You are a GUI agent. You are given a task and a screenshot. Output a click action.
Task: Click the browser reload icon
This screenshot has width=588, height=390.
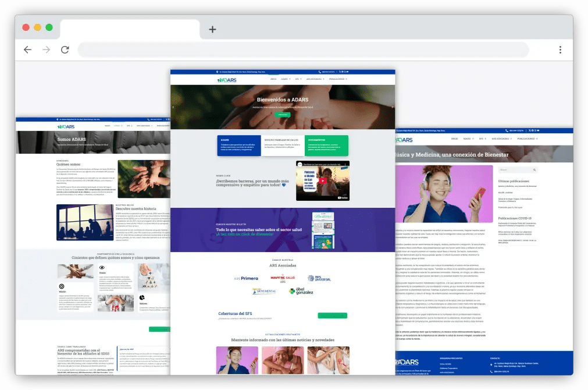tap(65, 49)
